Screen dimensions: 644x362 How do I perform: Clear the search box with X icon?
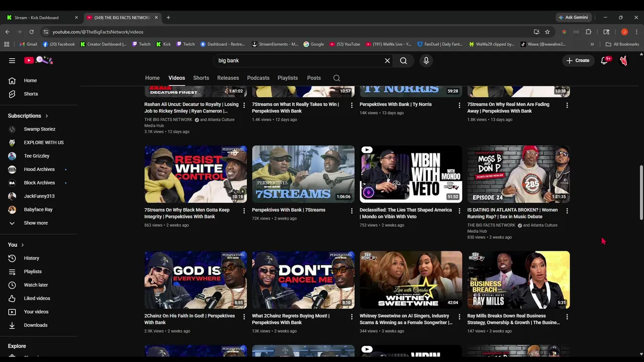[387, 60]
